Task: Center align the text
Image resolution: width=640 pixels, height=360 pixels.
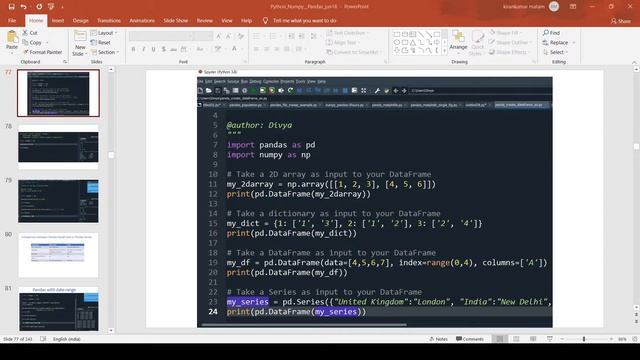Action: 267,49
